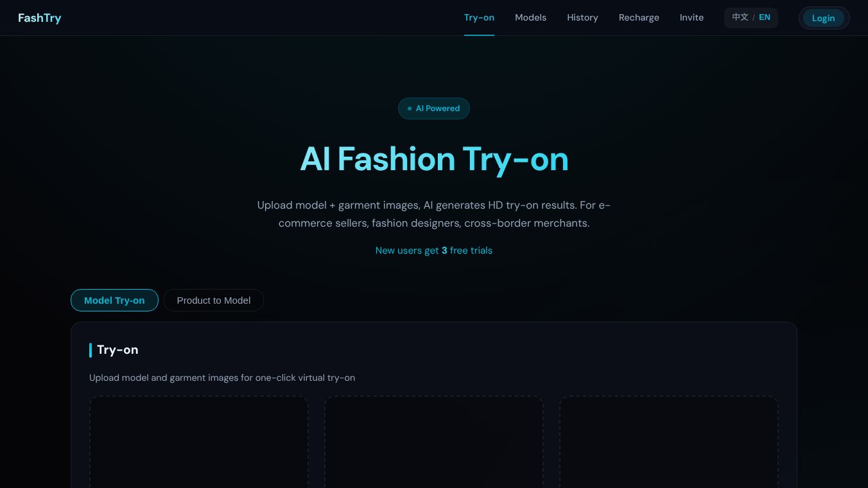Select the EN language option
The height and width of the screenshot is (488, 868).
(x=764, y=17)
